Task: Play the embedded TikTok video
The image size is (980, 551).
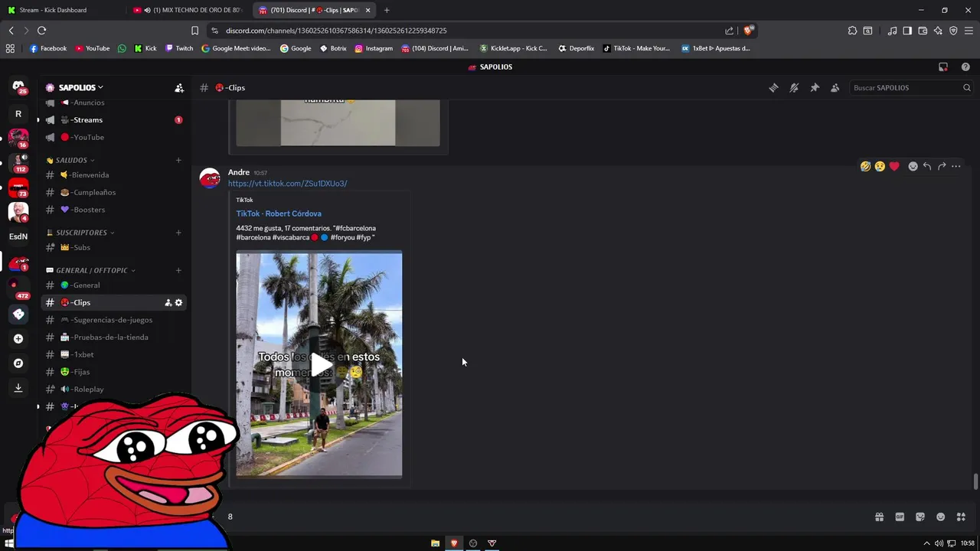Action: [319, 365]
